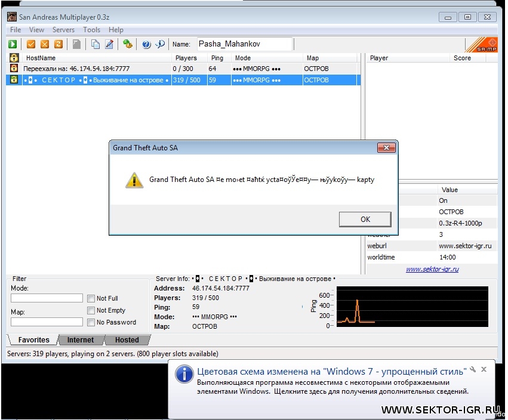The width and height of the screenshot is (508, 420).
Task: Enable the Not Full filter checkbox
Action: point(91,298)
